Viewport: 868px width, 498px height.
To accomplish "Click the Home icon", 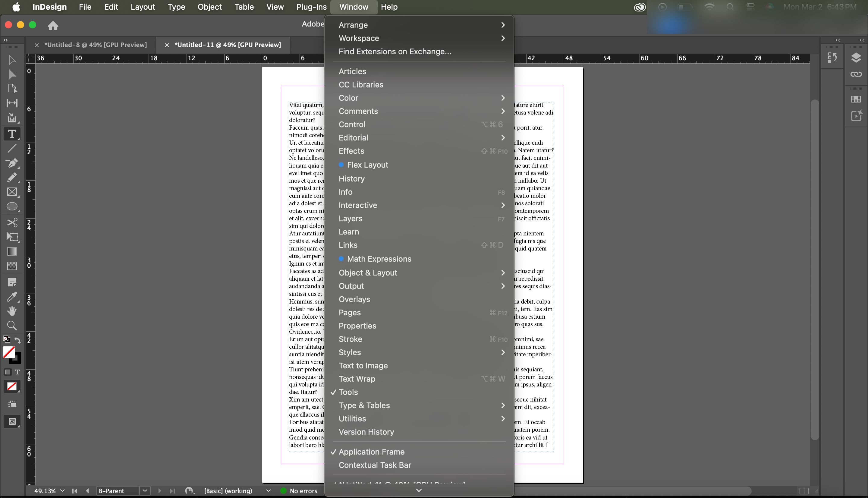I will [x=53, y=25].
